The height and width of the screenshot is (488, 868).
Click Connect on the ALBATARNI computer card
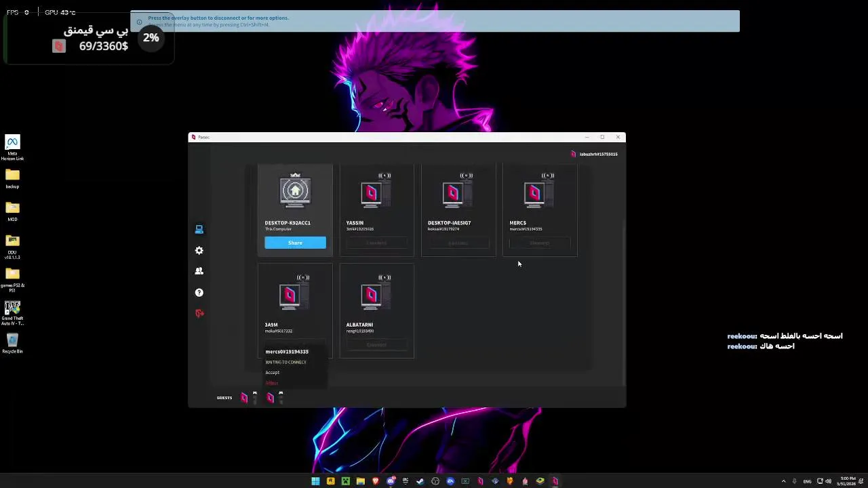(376, 344)
